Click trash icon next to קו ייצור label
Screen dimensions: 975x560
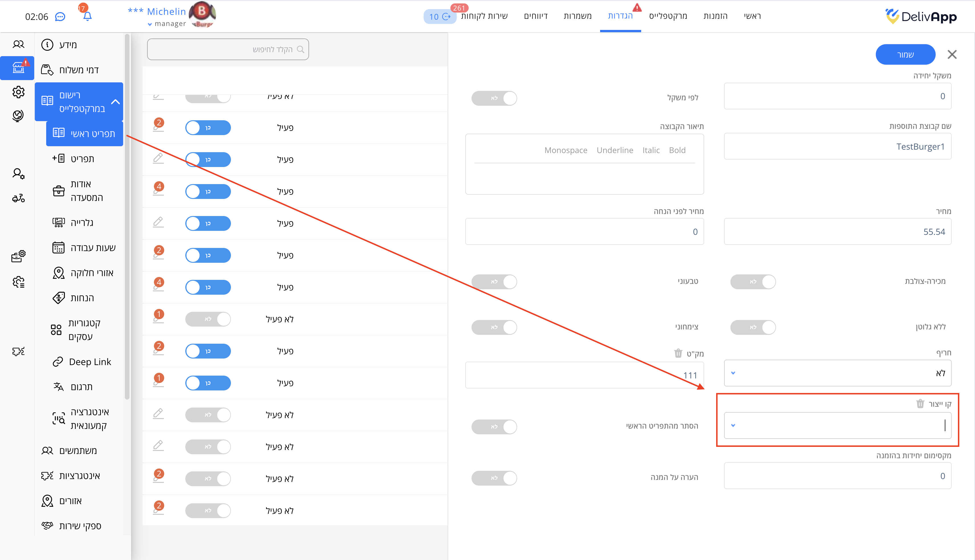(x=920, y=404)
